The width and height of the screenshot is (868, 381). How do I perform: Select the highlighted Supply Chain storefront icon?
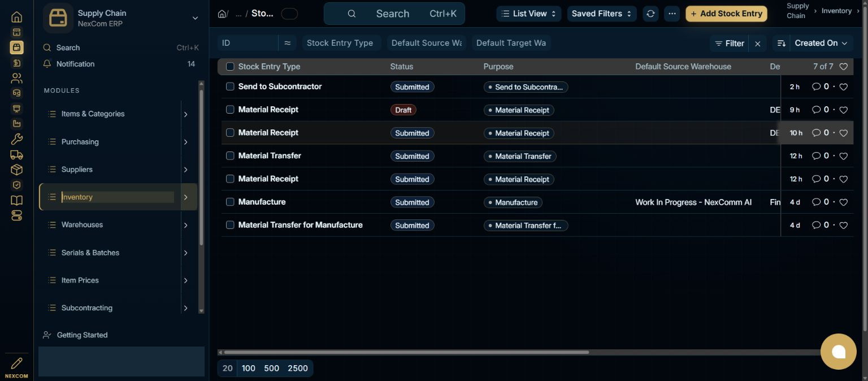click(16, 47)
